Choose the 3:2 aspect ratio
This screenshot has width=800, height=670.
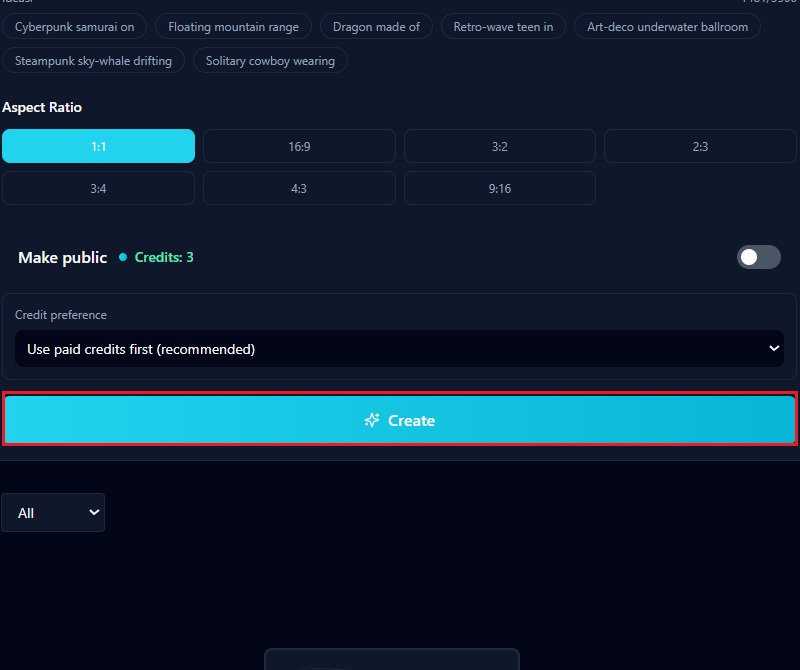(499, 146)
